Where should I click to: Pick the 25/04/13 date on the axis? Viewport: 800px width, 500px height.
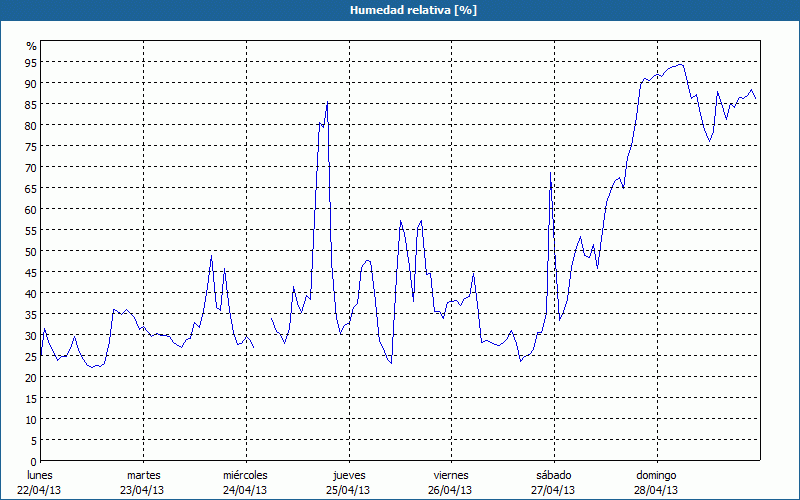coord(348,490)
